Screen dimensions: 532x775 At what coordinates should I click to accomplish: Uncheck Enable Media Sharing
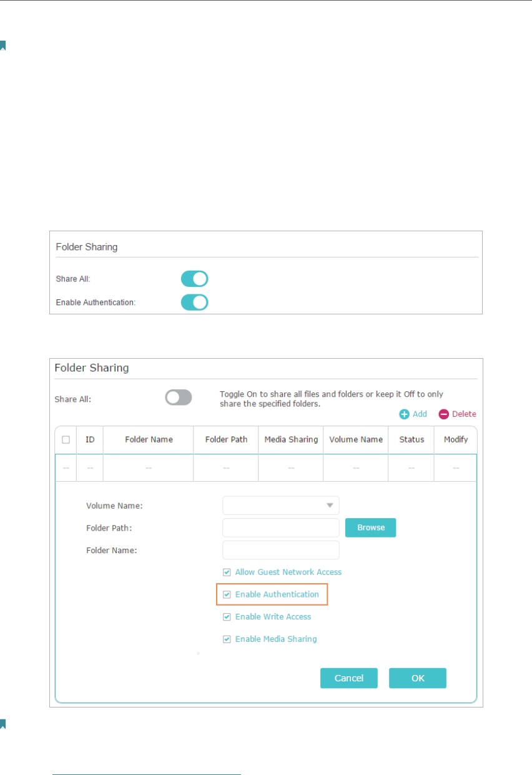pyautogui.click(x=227, y=640)
